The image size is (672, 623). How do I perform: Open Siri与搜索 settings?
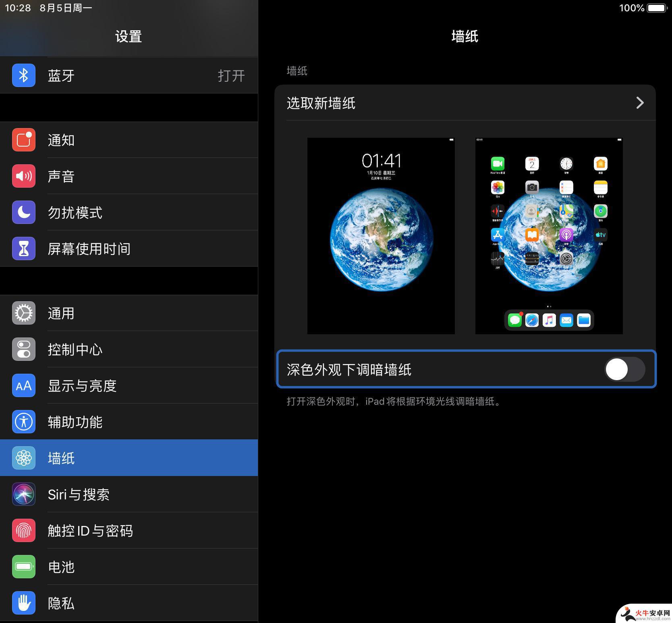point(129,494)
